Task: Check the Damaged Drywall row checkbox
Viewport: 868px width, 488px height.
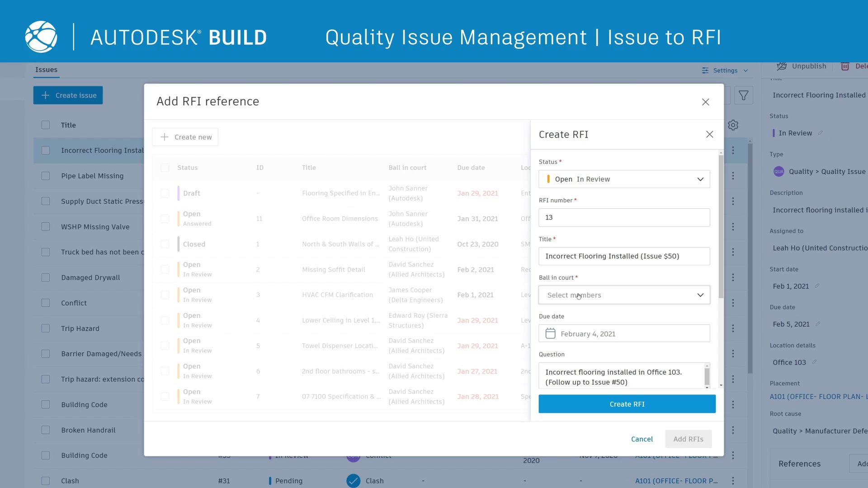Action: point(46,277)
